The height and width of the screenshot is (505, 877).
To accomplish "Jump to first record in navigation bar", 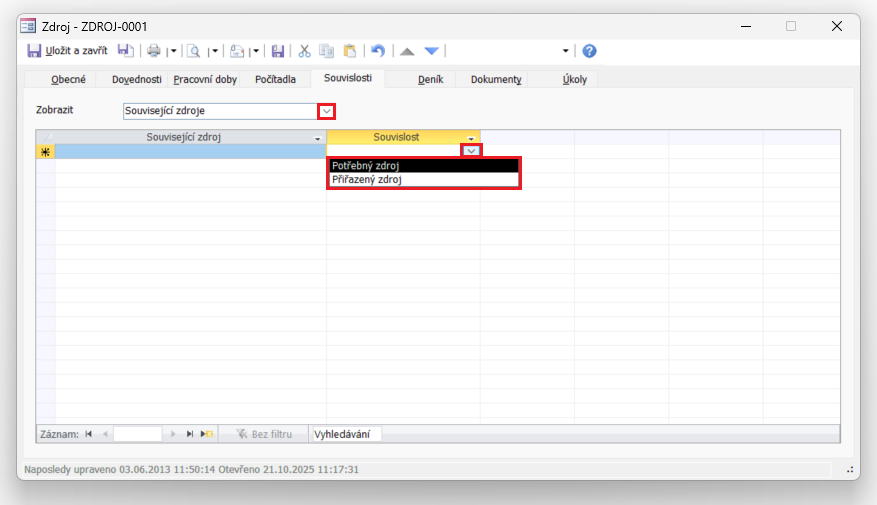I will (89, 434).
